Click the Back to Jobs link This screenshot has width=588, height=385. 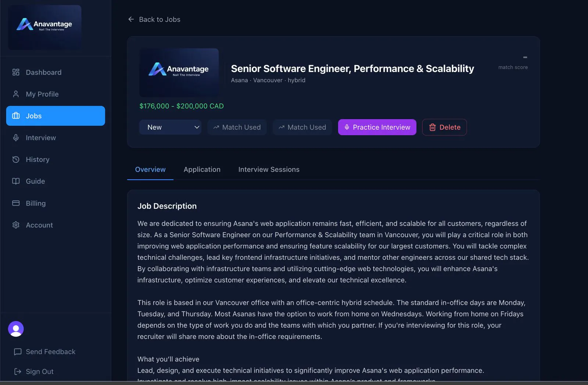154,19
